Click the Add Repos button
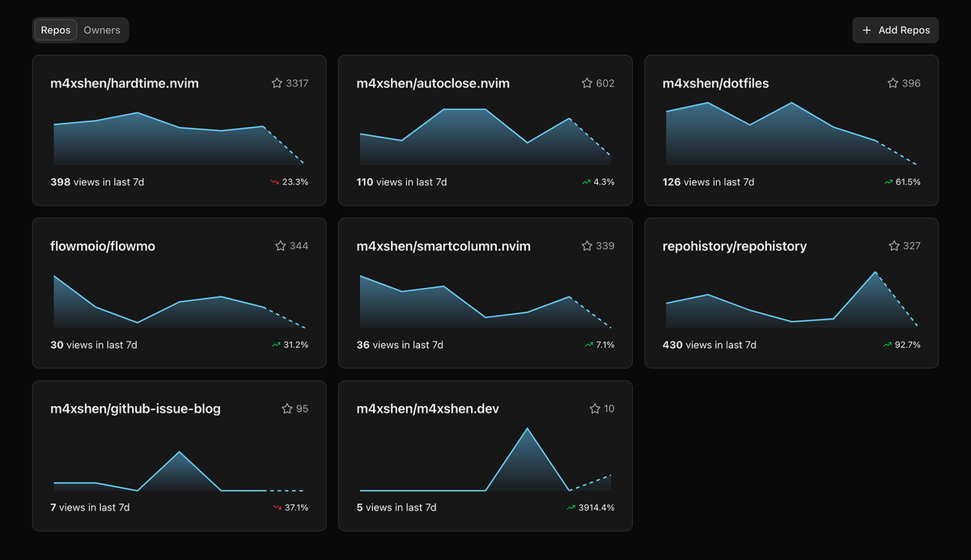The width and height of the screenshot is (971, 560). tap(895, 30)
